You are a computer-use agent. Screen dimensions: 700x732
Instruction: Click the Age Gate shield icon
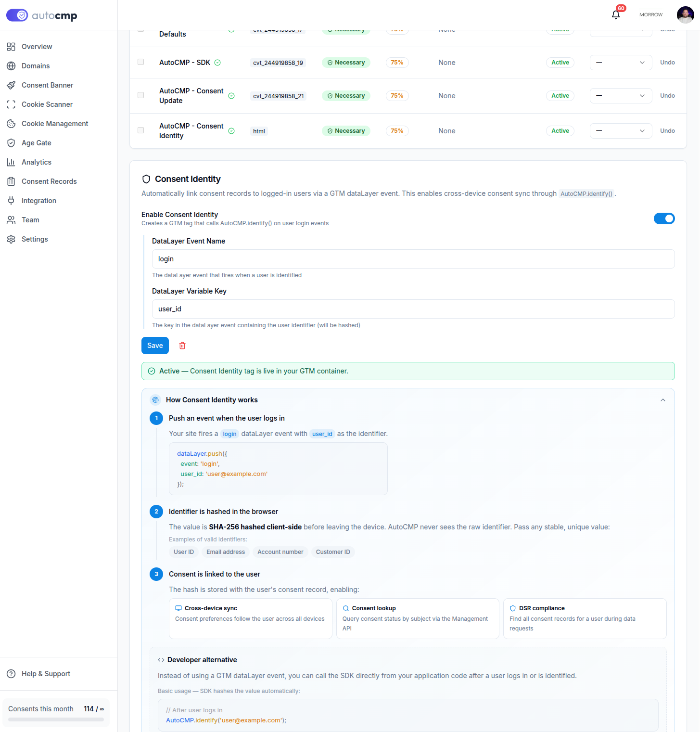point(11,143)
